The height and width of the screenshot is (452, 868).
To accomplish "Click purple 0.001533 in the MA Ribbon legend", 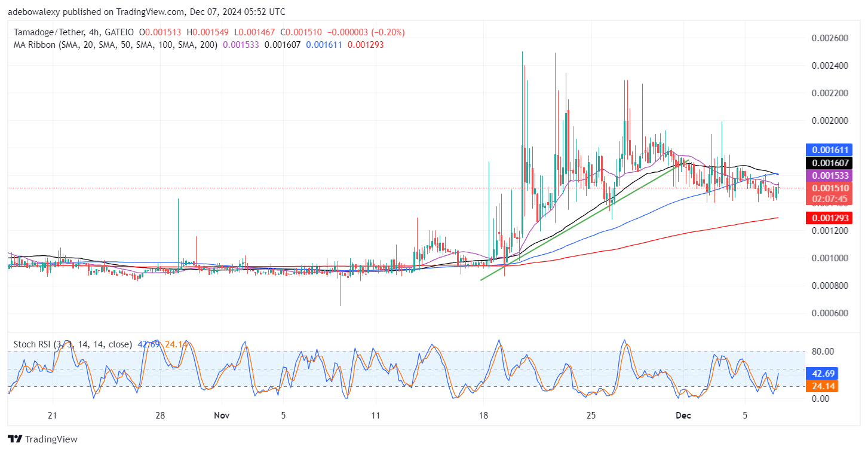I will pyautogui.click(x=241, y=44).
